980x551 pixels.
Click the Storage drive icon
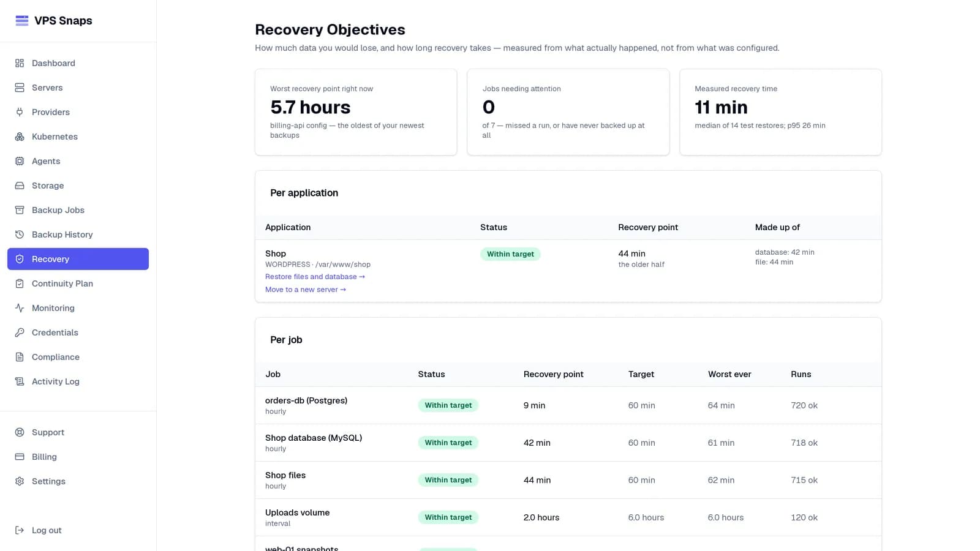click(x=20, y=186)
